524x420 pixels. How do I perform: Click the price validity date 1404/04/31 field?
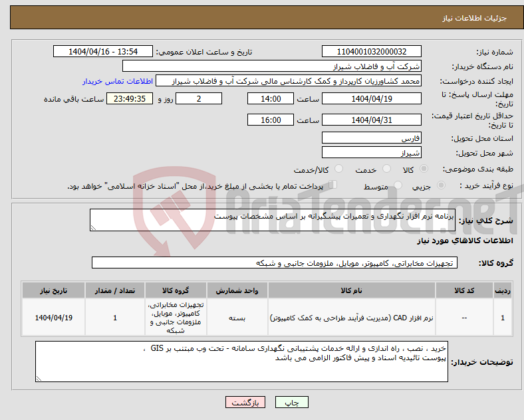click(x=372, y=120)
